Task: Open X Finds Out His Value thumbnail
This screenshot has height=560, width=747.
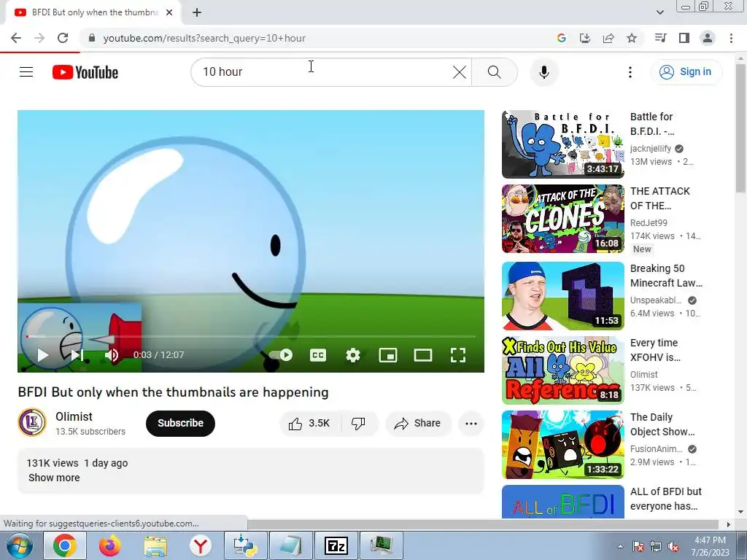Action: point(563,370)
